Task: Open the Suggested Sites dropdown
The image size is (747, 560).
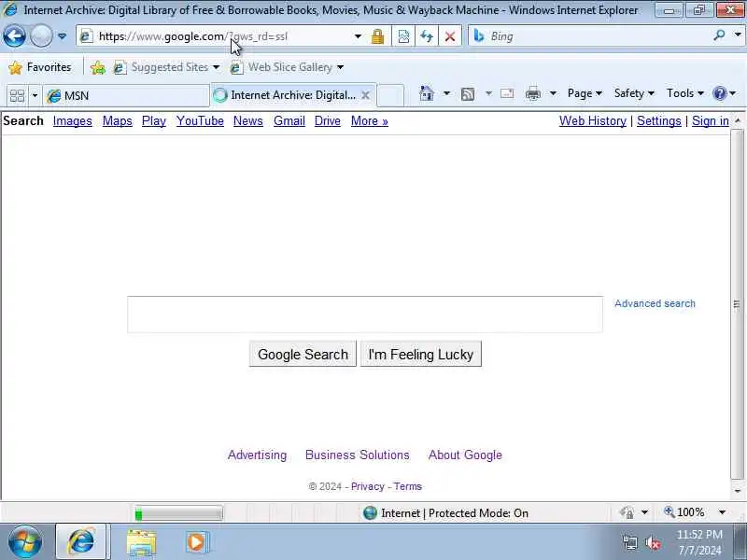Action: coord(167,67)
